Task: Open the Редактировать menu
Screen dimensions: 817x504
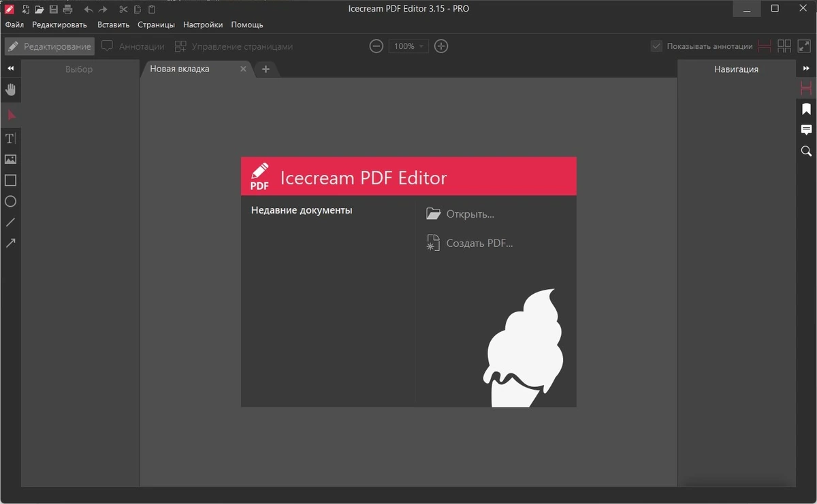Action: pos(59,24)
